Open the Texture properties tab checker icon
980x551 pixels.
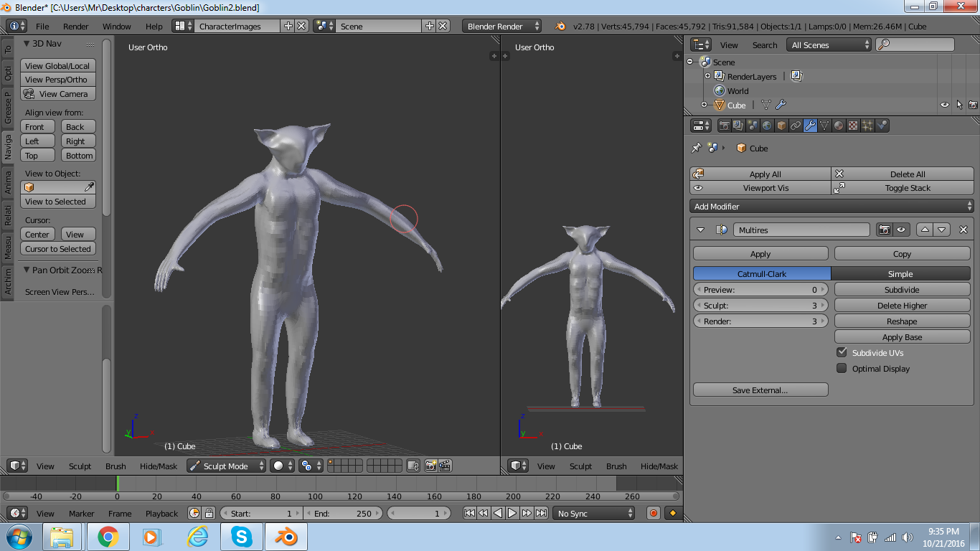point(853,126)
